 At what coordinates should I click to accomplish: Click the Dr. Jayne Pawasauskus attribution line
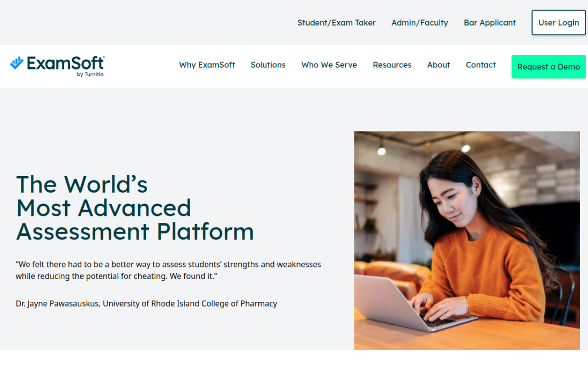pyautogui.click(x=146, y=303)
